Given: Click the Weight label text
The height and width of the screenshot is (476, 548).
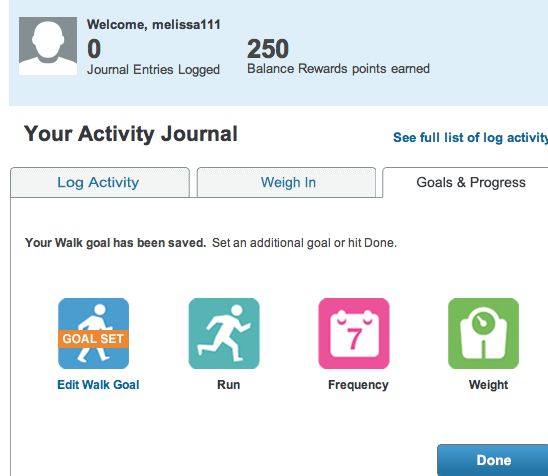Looking at the screenshot, I should coord(488,385).
